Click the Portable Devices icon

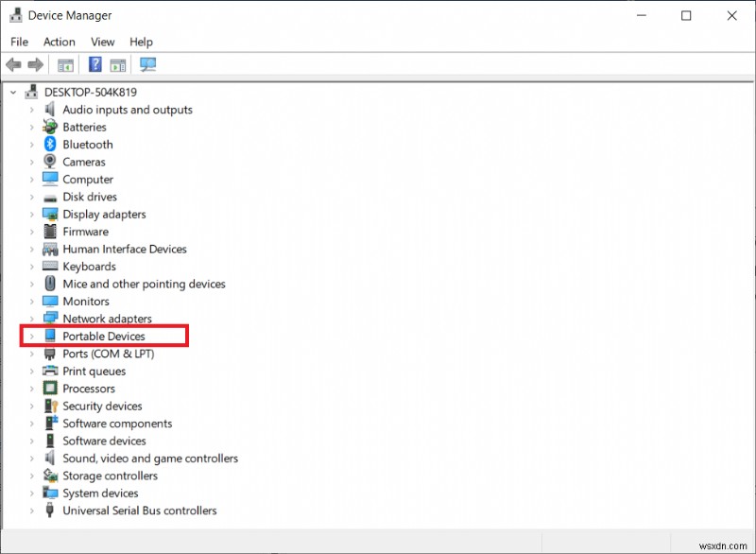pyautogui.click(x=50, y=336)
